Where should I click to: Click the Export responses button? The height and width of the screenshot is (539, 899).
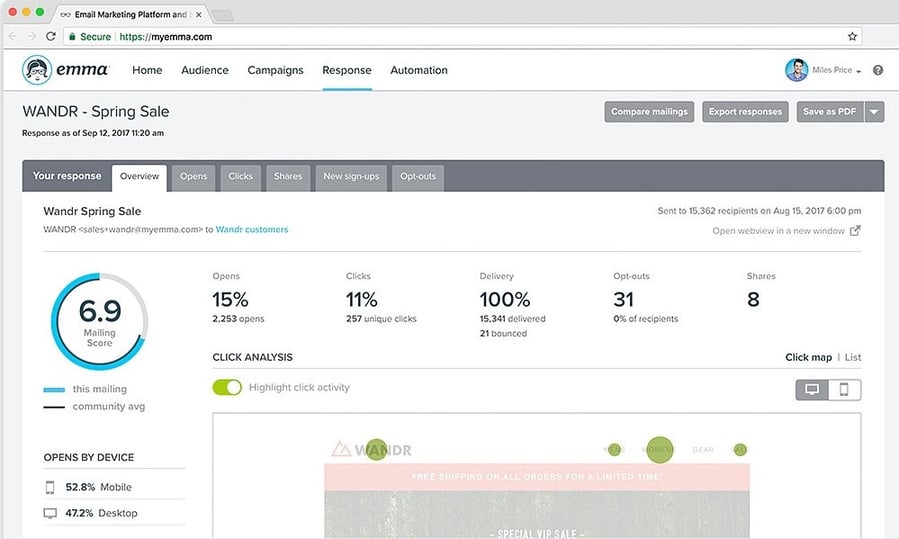pos(745,112)
